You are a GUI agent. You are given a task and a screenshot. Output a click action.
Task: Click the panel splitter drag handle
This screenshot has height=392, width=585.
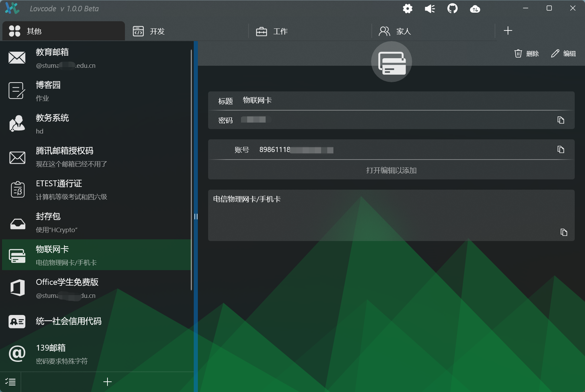click(x=196, y=216)
